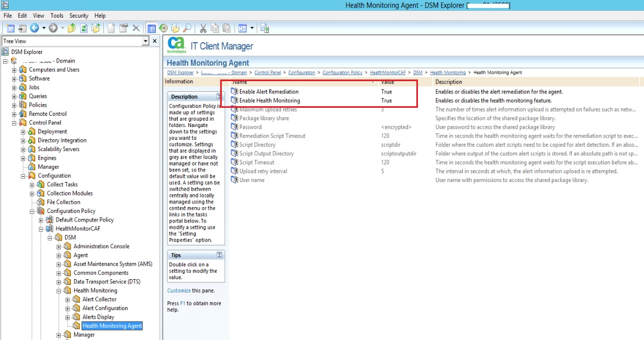The image size is (644, 340).
Task: Select the Enable Health Monitoring row
Action: click(x=434, y=100)
